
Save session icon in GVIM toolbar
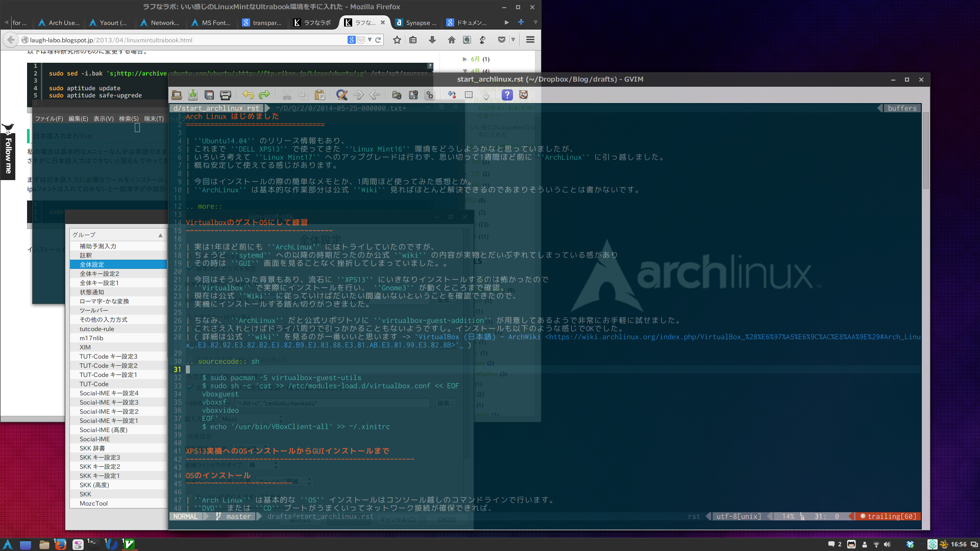[413, 95]
